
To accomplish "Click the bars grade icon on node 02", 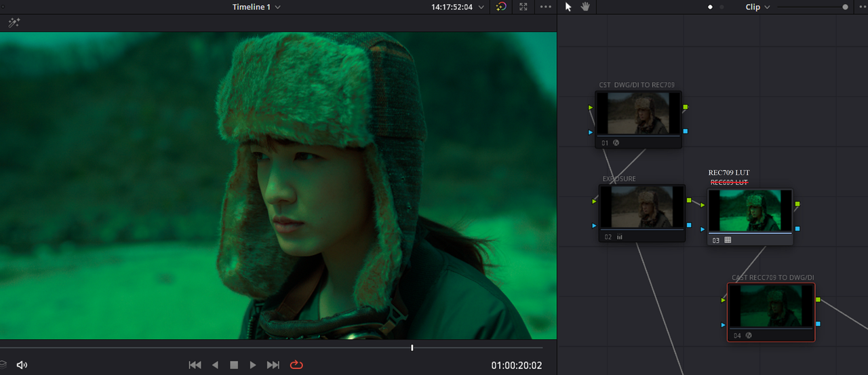I will click(x=620, y=237).
